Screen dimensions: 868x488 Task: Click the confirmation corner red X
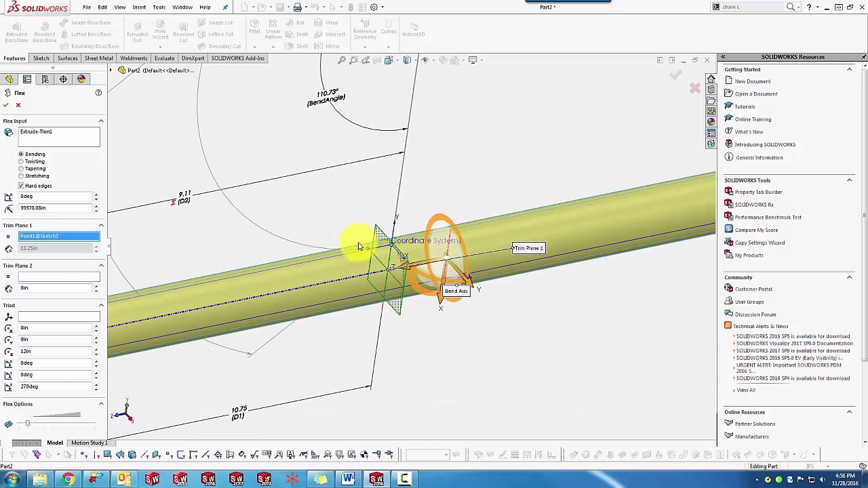coord(695,88)
